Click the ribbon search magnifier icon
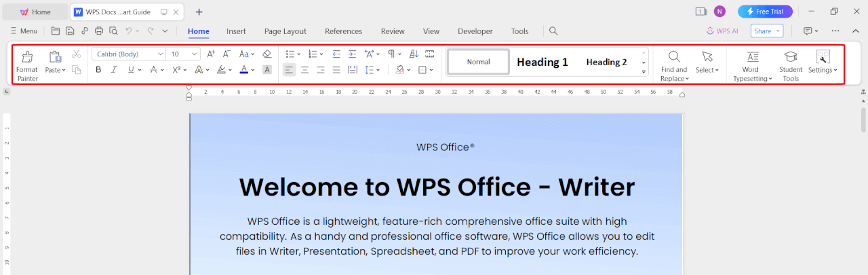 click(553, 31)
